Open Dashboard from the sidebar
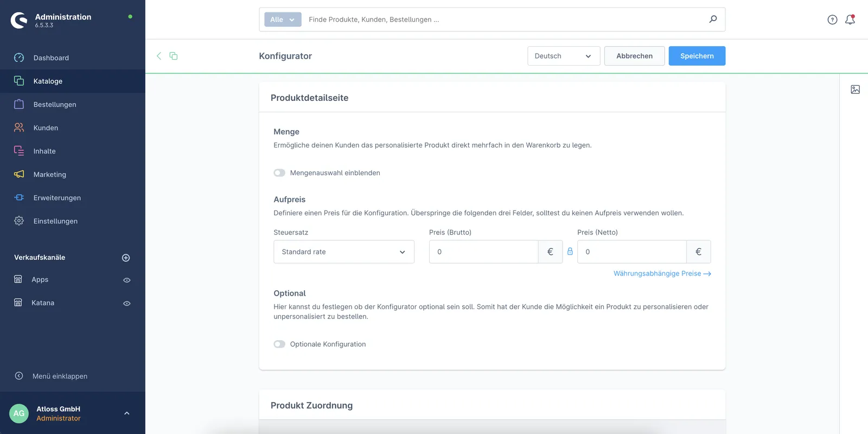 (73, 58)
